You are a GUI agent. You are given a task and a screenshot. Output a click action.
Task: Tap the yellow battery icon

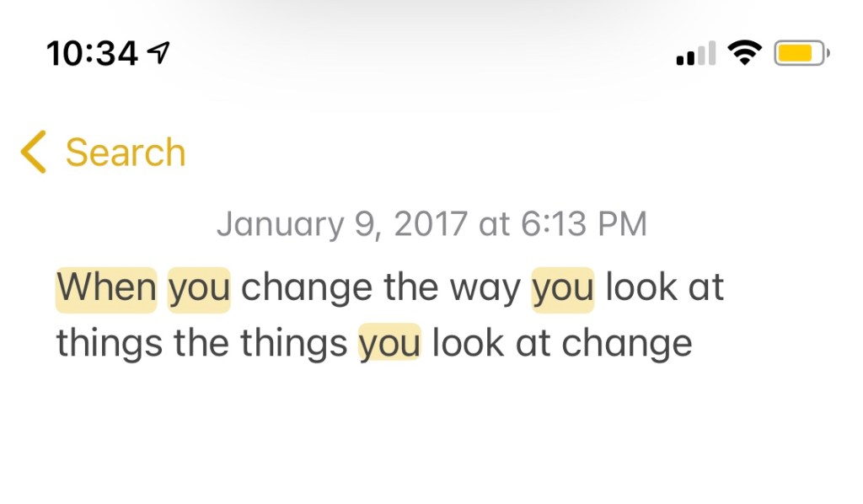801,54
